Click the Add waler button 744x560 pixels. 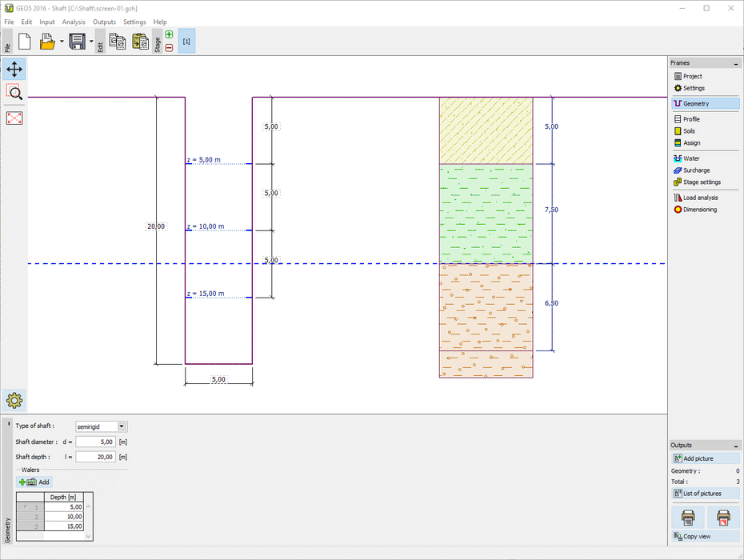pos(34,482)
